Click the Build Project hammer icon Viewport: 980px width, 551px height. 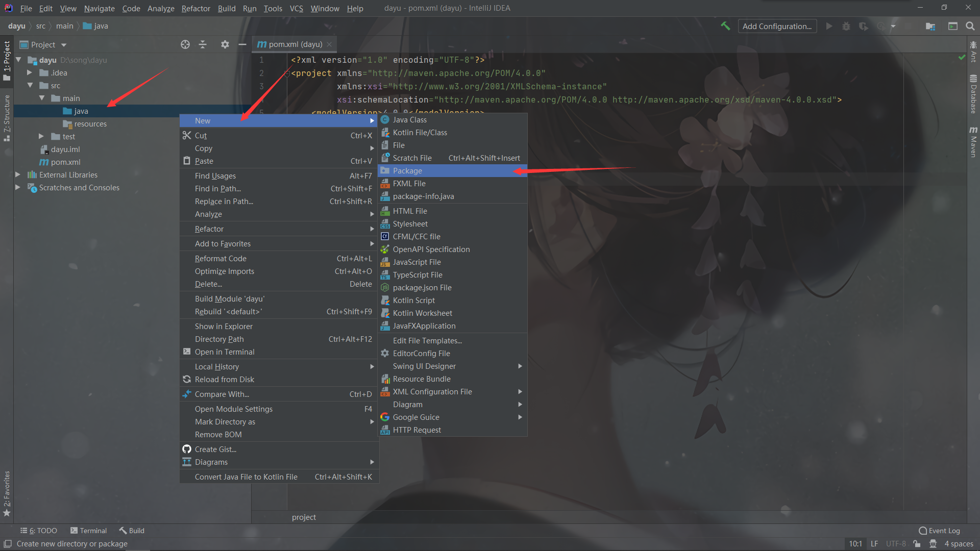pyautogui.click(x=725, y=26)
